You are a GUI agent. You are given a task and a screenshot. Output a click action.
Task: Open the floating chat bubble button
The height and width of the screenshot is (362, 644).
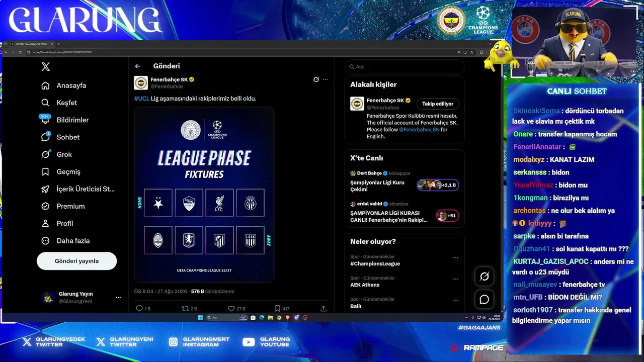(x=484, y=300)
